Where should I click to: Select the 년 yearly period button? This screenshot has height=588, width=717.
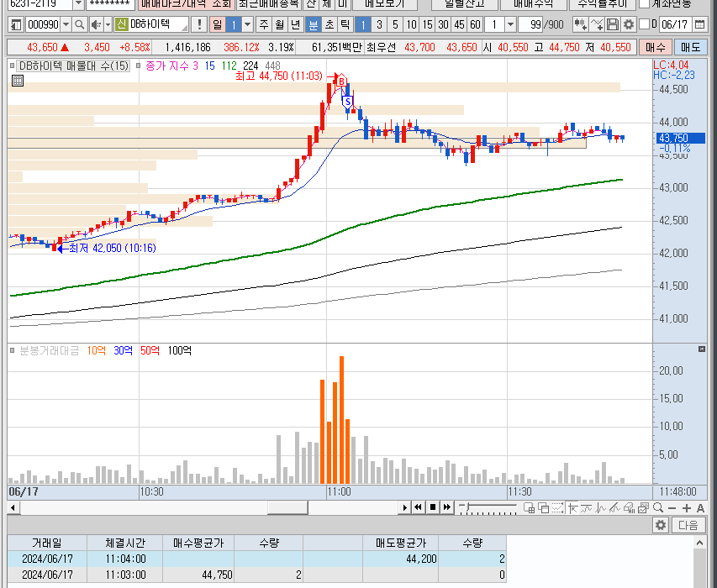tap(295, 24)
